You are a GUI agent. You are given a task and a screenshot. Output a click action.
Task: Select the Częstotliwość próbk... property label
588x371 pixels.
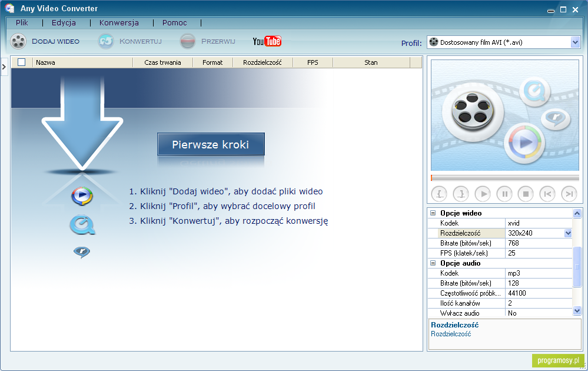click(470, 293)
